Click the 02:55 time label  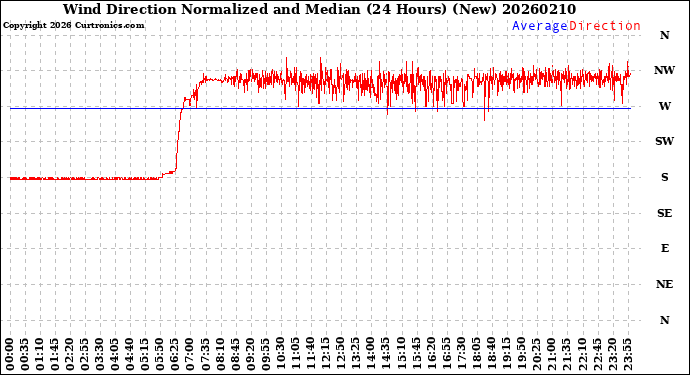click(85, 355)
